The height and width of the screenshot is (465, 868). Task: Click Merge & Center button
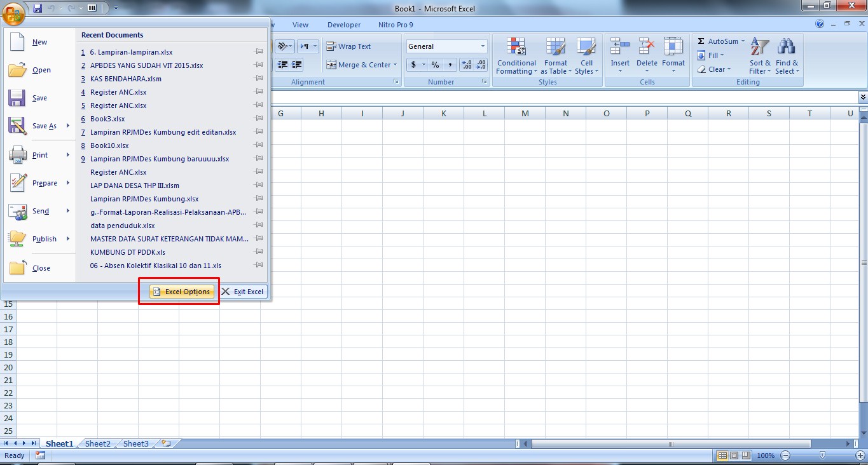coord(361,65)
